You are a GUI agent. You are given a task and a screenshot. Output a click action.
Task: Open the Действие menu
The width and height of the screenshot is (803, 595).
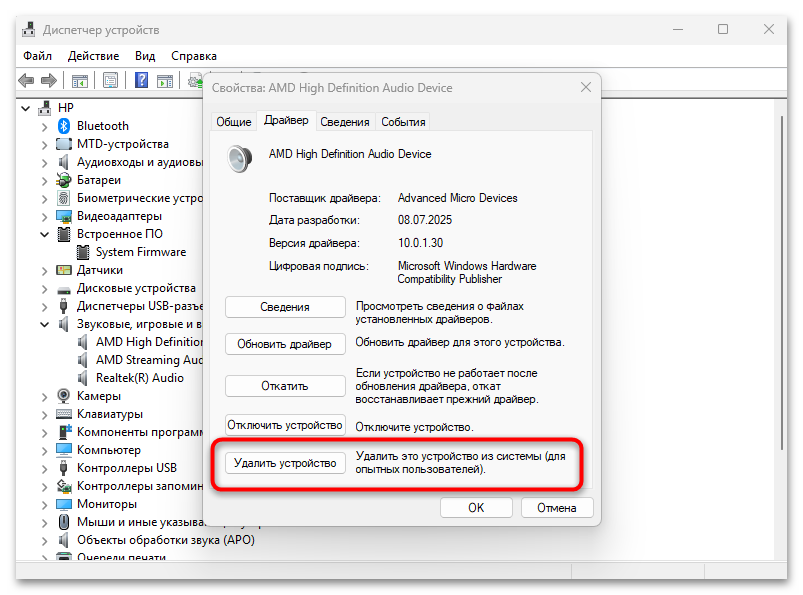pyautogui.click(x=93, y=56)
